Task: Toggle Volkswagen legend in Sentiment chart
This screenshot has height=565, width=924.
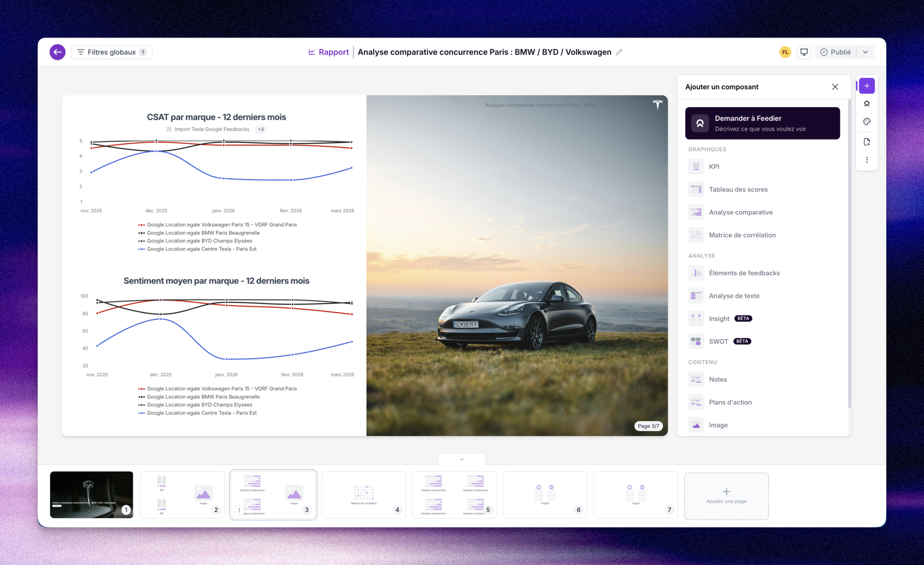Action: 217,389
